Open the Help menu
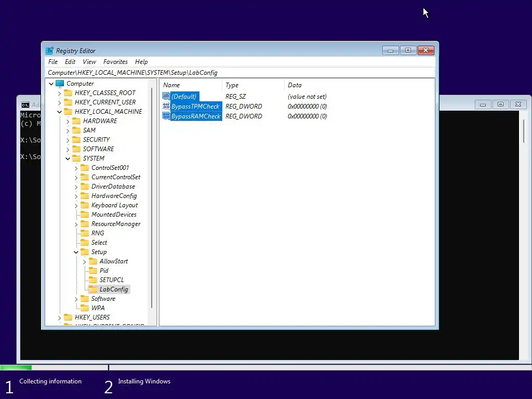532x399 pixels. pos(141,62)
